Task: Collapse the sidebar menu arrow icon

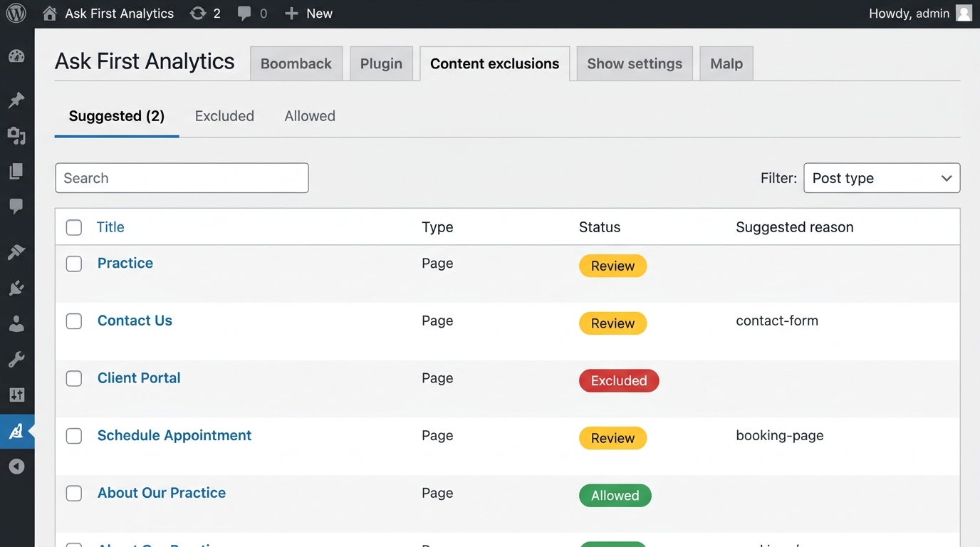Action: pyautogui.click(x=16, y=467)
